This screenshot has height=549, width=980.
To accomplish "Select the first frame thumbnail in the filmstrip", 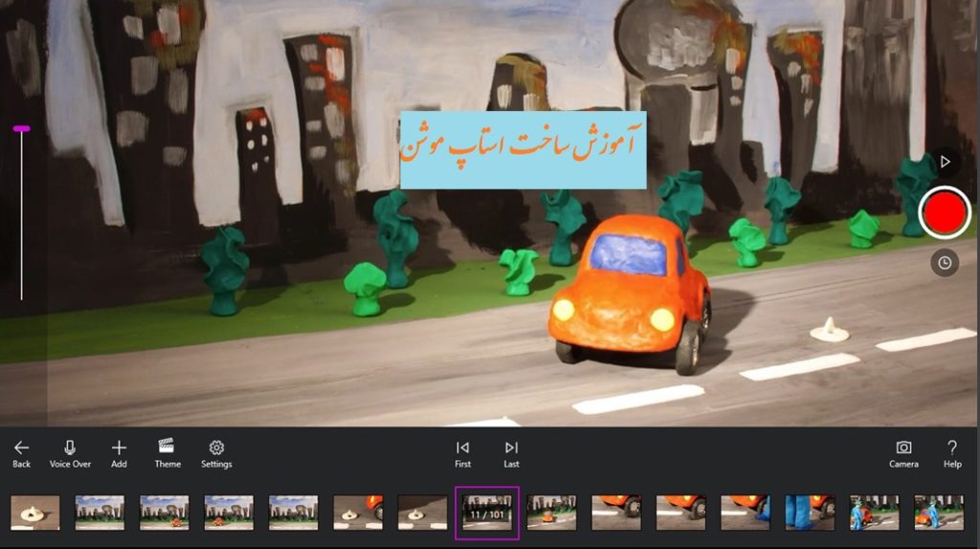I will click(x=35, y=513).
